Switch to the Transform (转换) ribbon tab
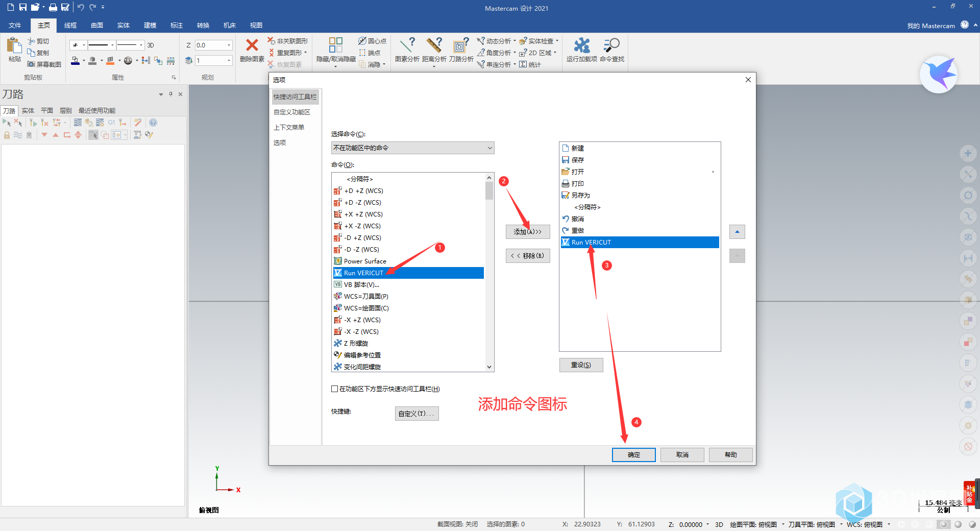Screen dimensions: 980x531 (203, 26)
